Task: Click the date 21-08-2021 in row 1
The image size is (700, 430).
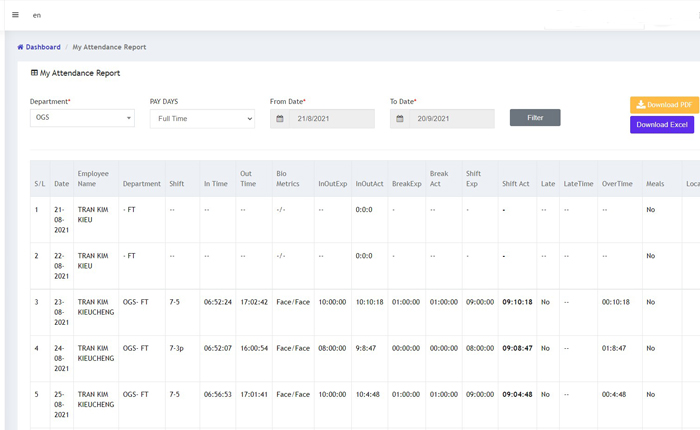Action: [x=62, y=220]
